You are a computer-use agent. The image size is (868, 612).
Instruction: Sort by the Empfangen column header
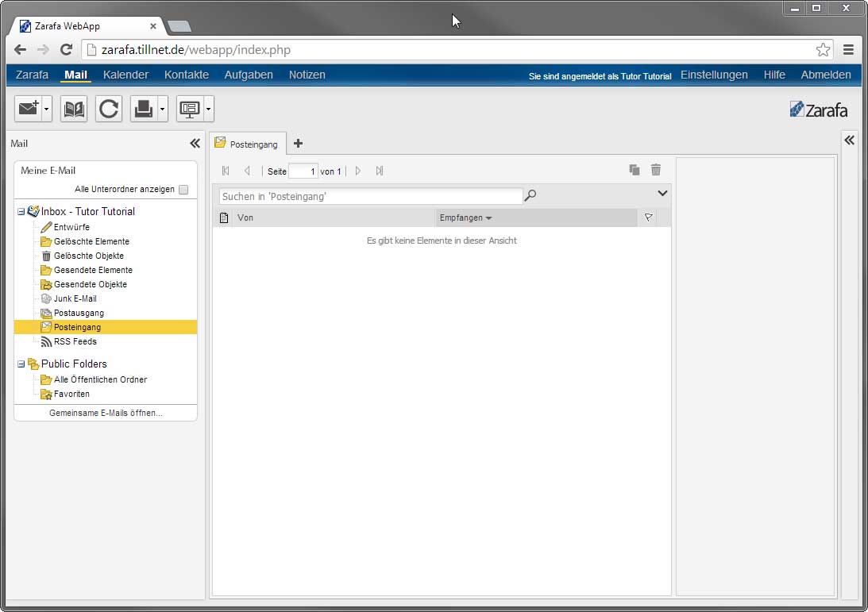(536, 218)
